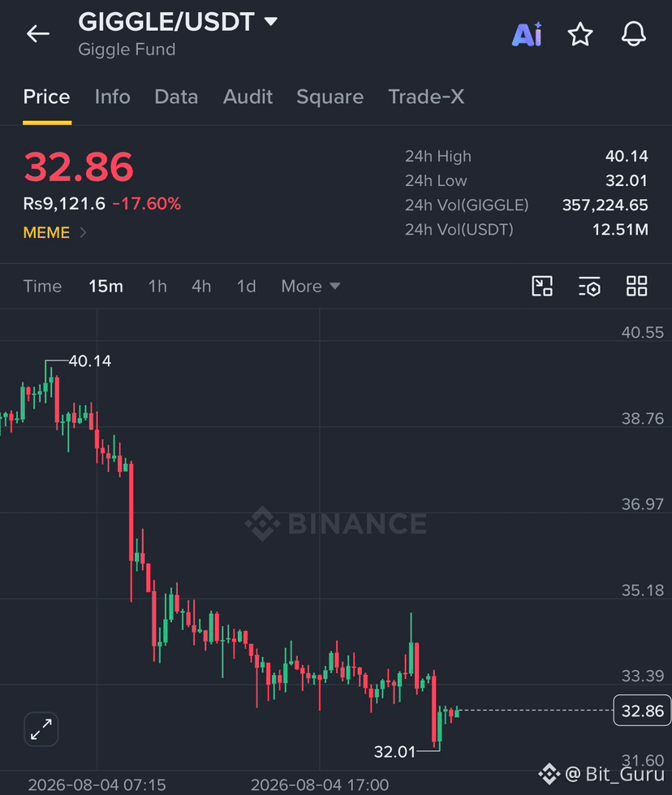672x795 pixels.
Task: Tap the 38.76 price axis label
Action: point(643,418)
